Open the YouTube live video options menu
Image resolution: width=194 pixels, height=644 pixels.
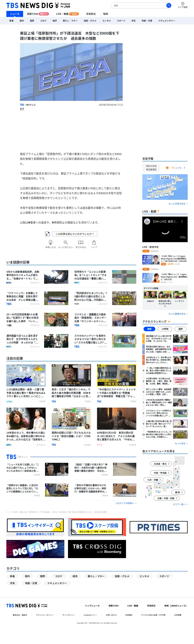tap(182, 222)
